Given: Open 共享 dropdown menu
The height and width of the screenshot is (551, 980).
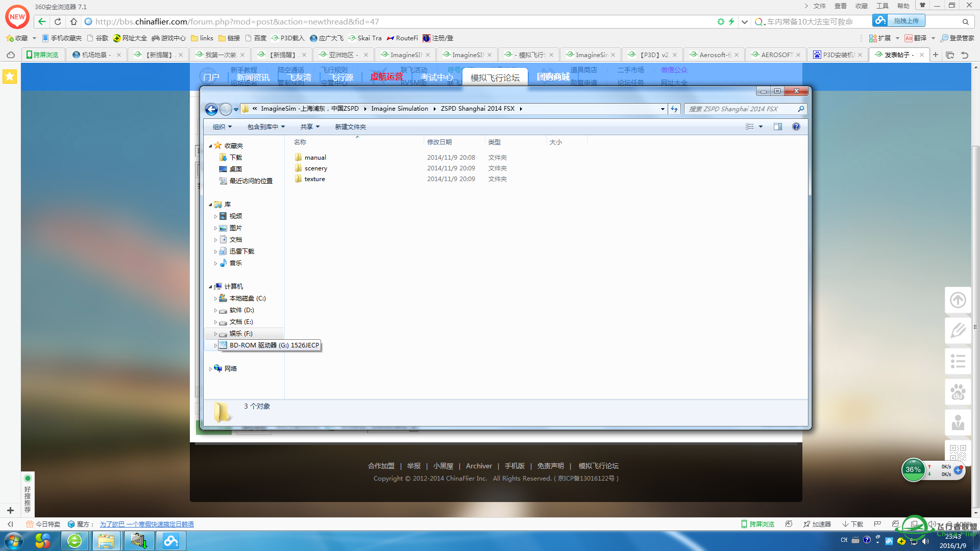Looking at the screenshot, I should pyautogui.click(x=310, y=127).
